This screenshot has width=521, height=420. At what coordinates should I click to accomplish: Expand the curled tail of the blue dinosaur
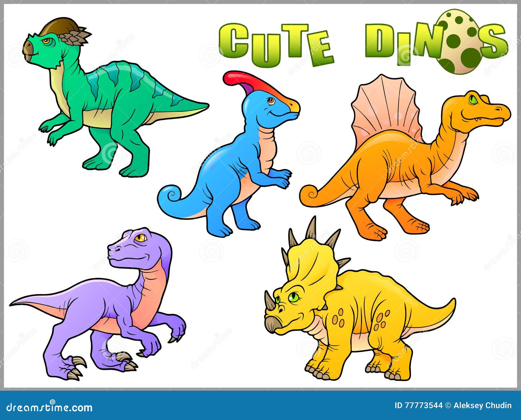pyautogui.click(x=171, y=194)
